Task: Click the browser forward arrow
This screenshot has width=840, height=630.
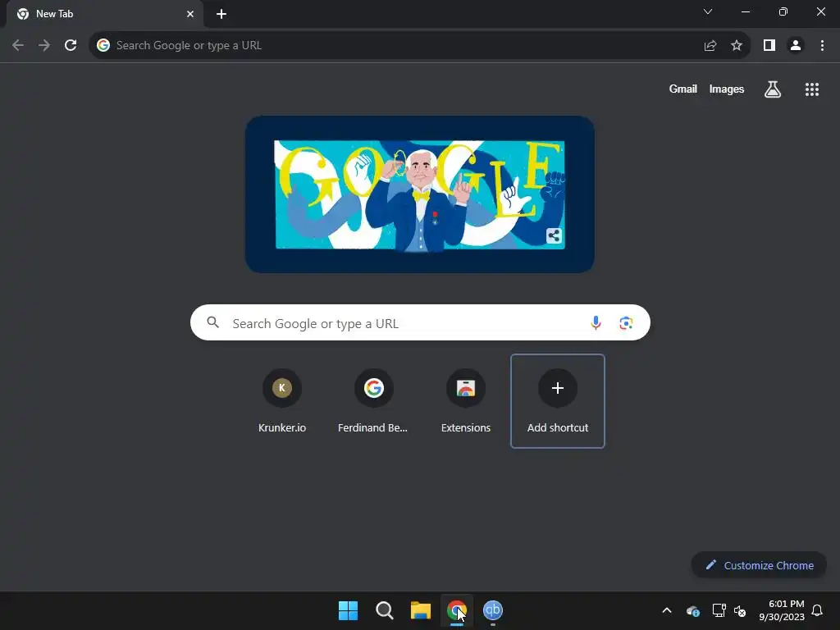Action: tap(44, 46)
